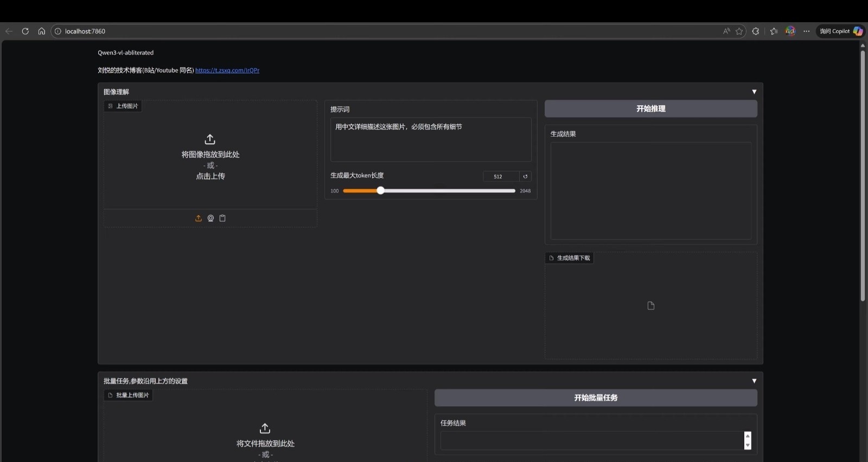Start batch job with 开始批量任务

click(x=596, y=397)
